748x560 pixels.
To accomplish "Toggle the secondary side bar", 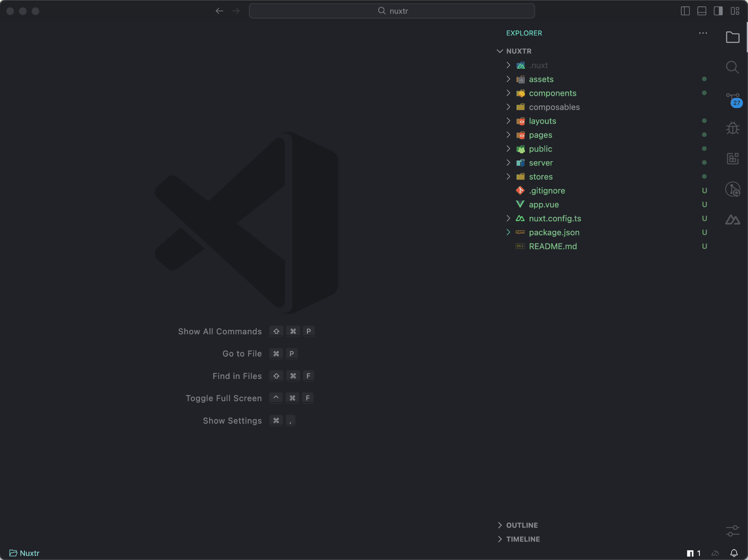I will [x=718, y=11].
